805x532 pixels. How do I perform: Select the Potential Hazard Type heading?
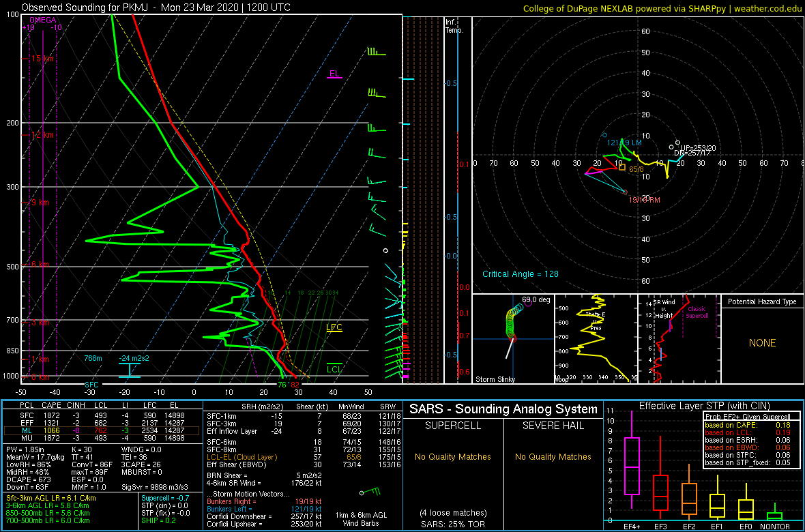click(762, 302)
